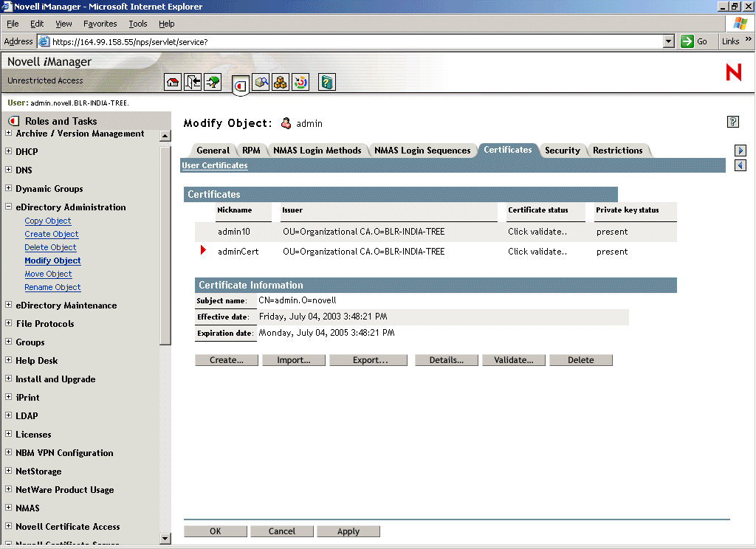Screen dimensions: 756x549
Task: Click the green Go arrow button
Action: click(x=687, y=41)
